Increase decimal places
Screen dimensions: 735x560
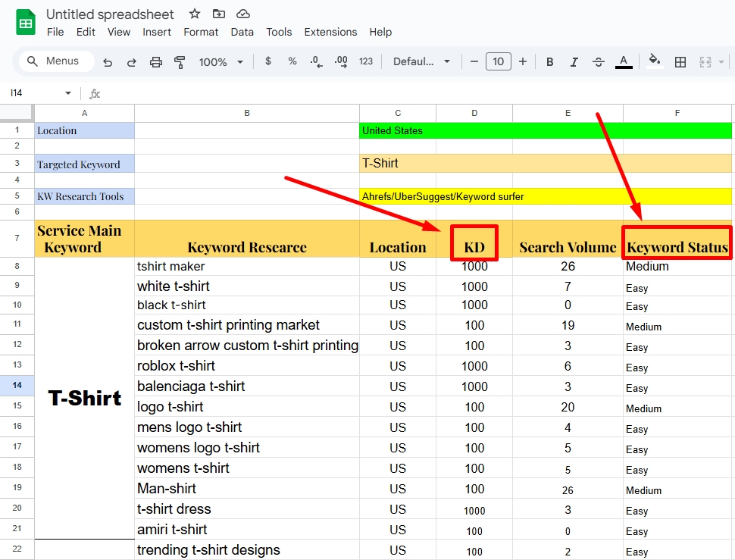(340, 61)
